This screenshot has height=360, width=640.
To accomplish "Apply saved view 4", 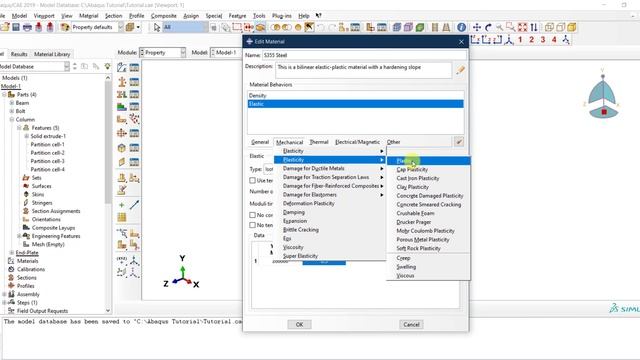I will 554,40.
